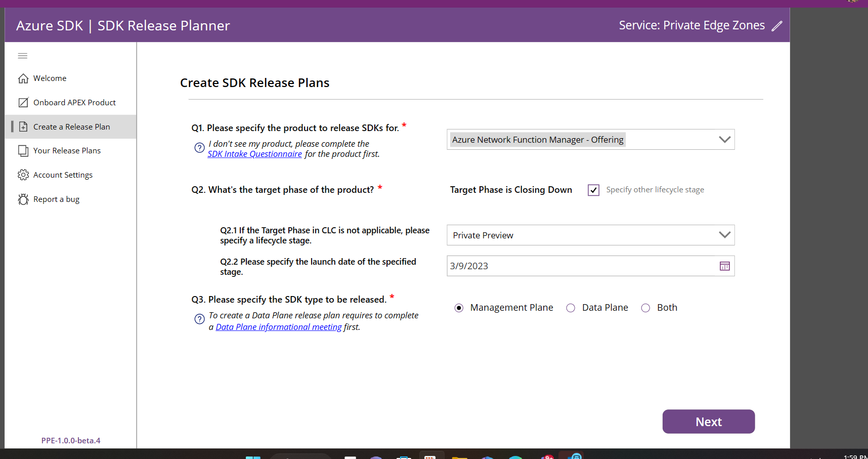Open File Explorer from the taskbar
The width and height of the screenshot is (868, 459).
459,456
